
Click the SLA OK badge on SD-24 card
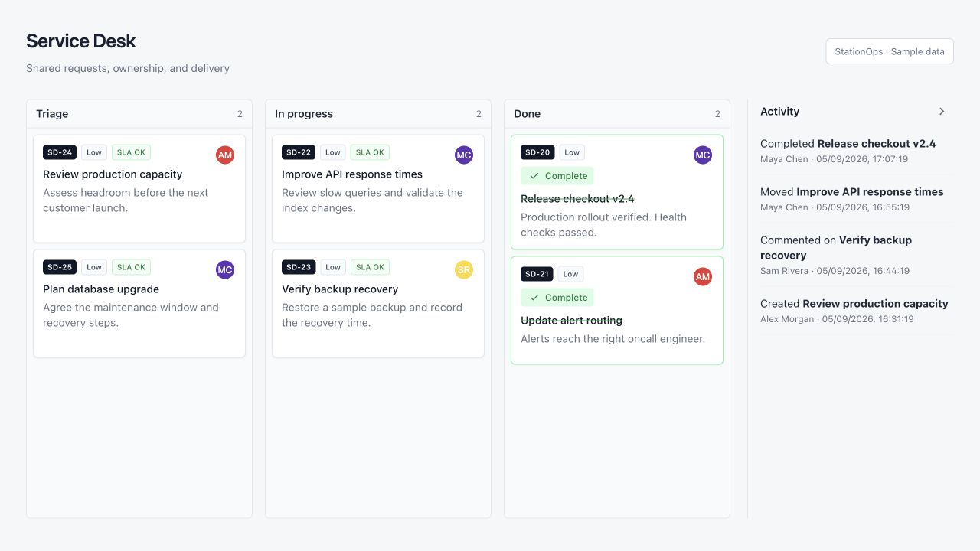(131, 152)
